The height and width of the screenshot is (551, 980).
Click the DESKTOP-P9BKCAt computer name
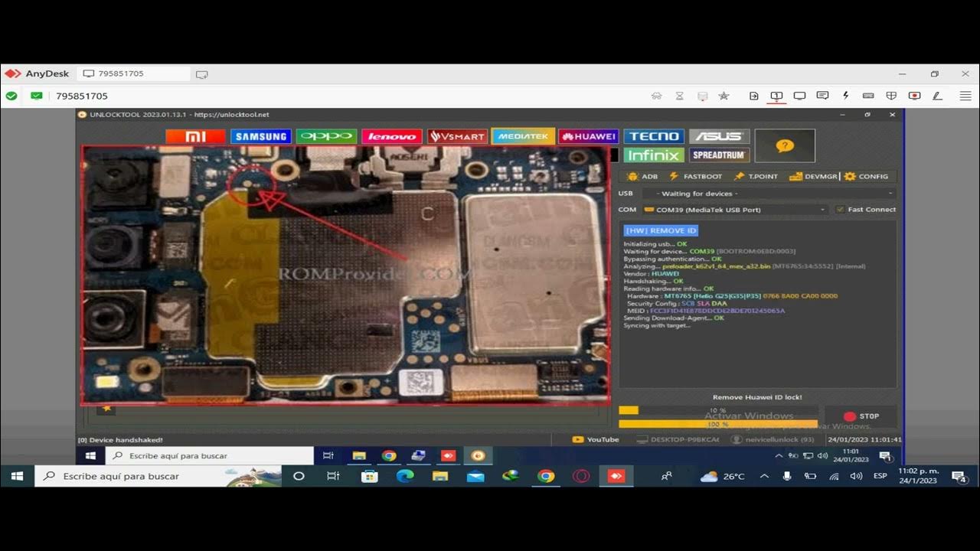[678, 439]
